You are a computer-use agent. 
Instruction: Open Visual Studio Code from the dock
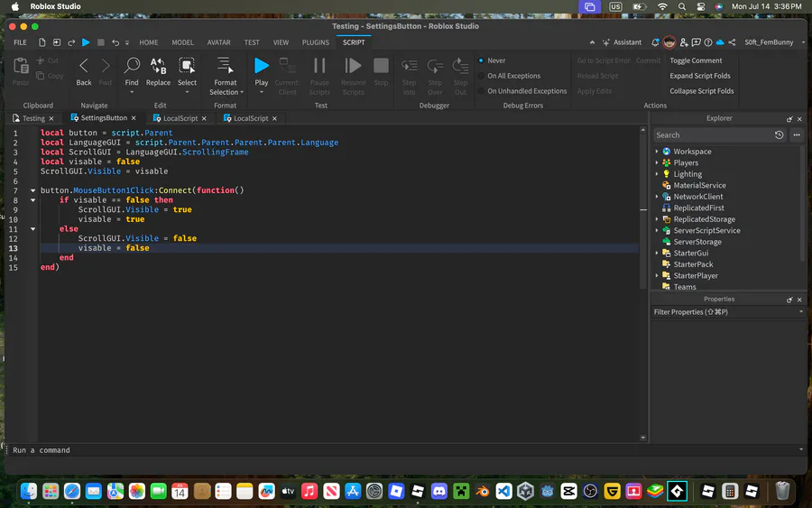click(503, 491)
